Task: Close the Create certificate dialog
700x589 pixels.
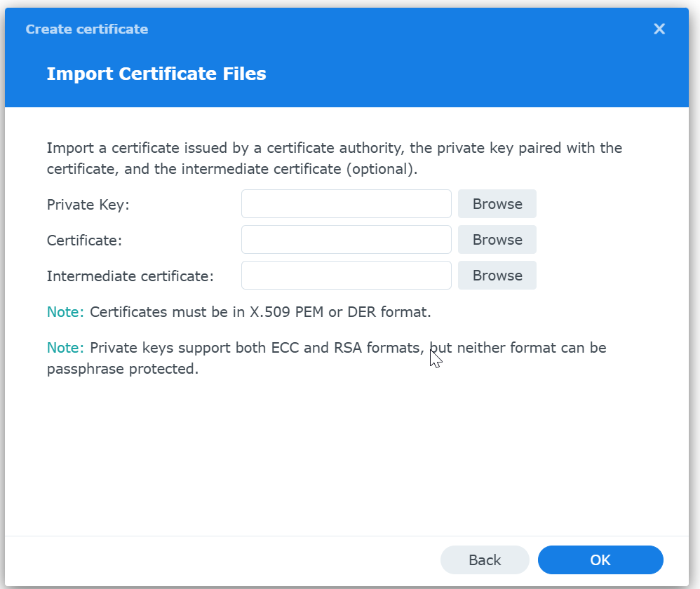Action: pyautogui.click(x=659, y=29)
